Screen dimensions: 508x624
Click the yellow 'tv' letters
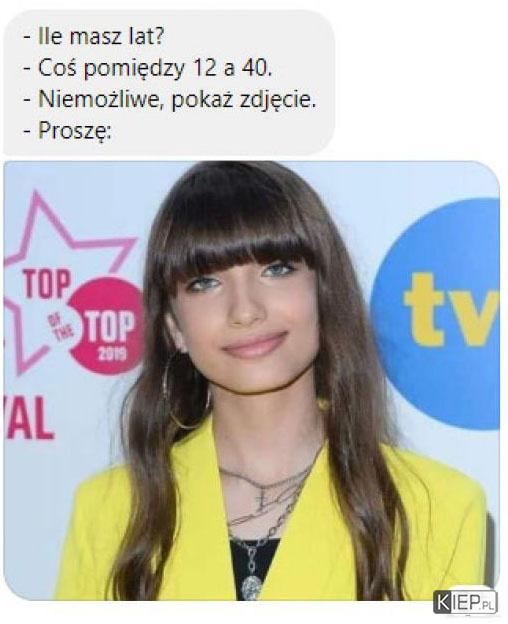pyautogui.click(x=452, y=310)
